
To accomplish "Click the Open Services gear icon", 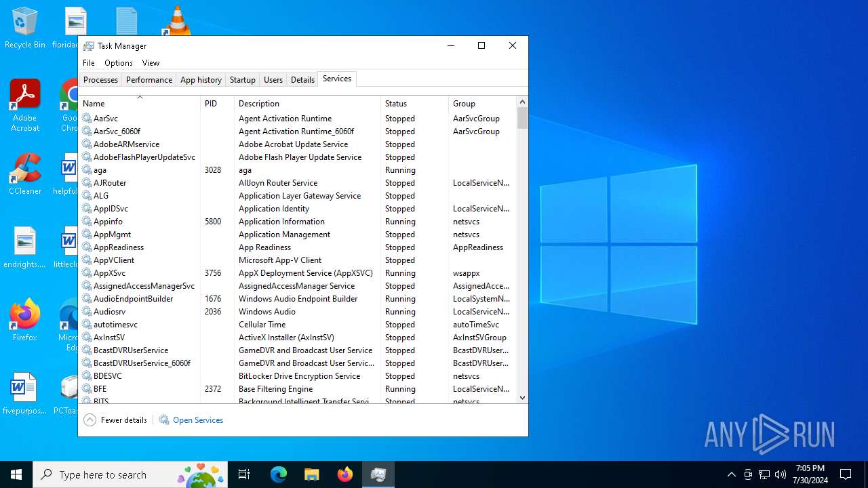I will 164,420.
